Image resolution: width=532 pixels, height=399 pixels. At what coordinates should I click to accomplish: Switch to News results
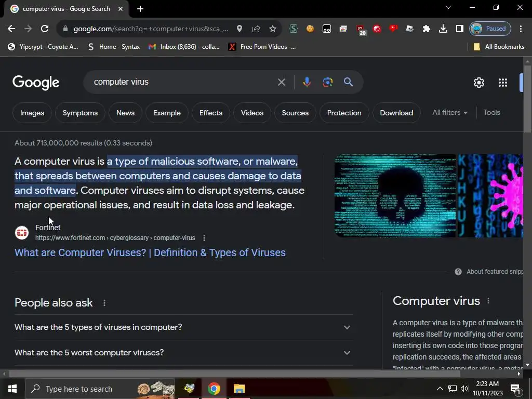point(125,113)
